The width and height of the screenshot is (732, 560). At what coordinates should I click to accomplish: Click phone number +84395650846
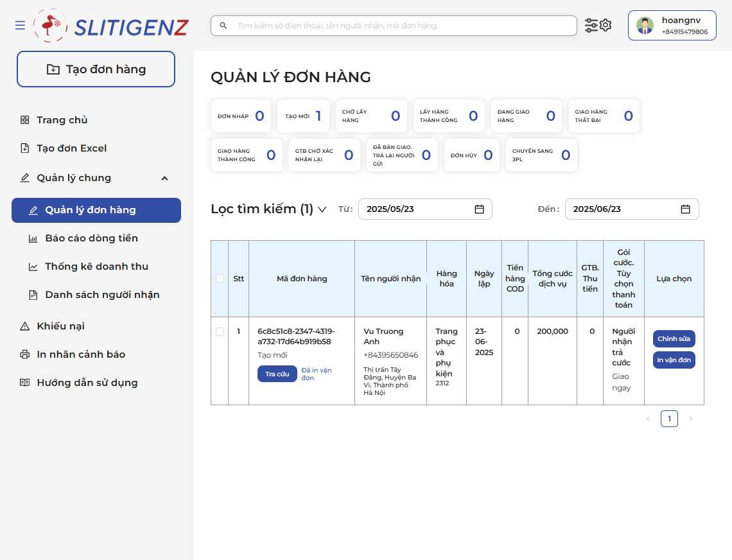point(391,355)
